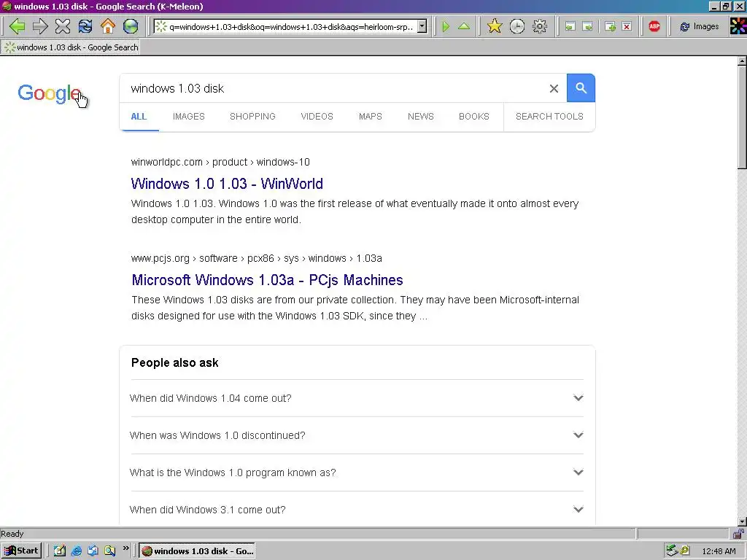Click the red ABP Adblock icon
Screen dimensions: 747x560
654,26
